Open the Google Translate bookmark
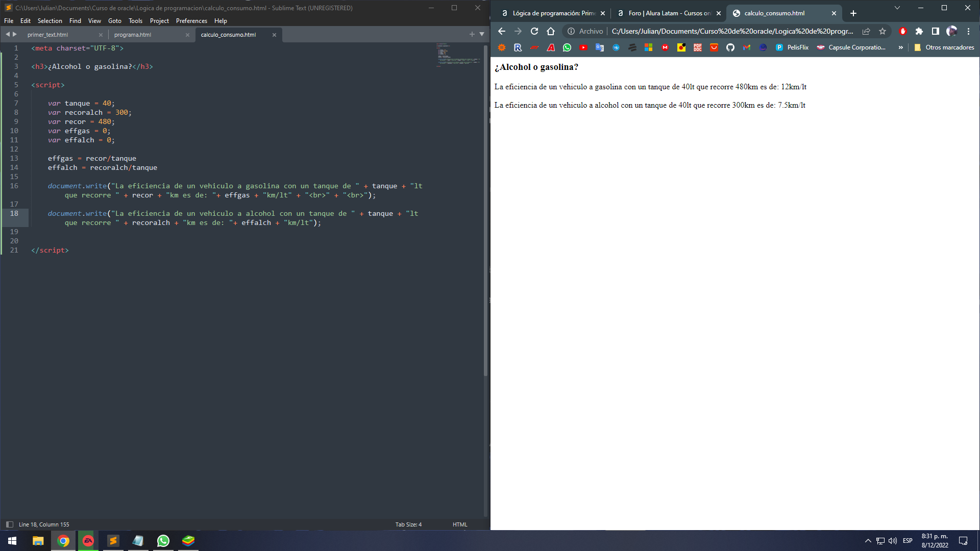Image resolution: width=980 pixels, height=551 pixels. pyautogui.click(x=600, y=47)
